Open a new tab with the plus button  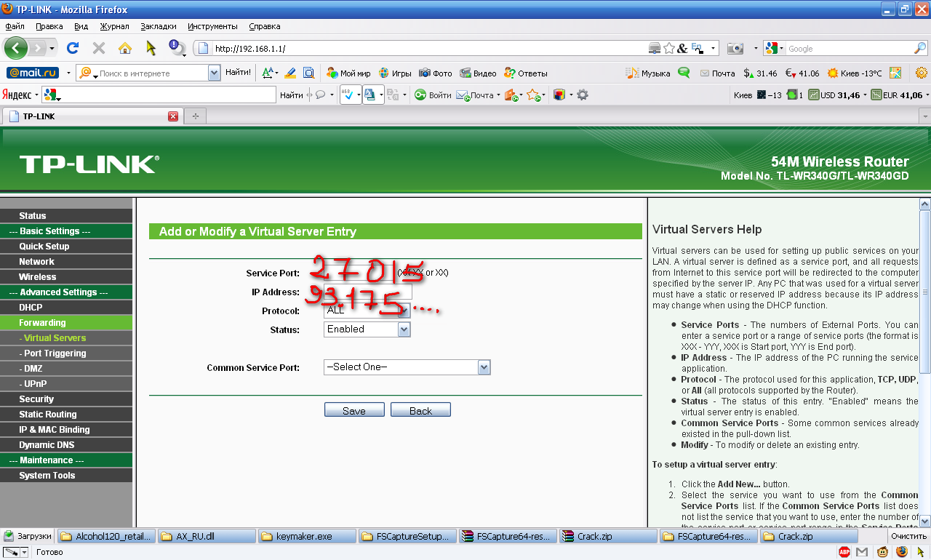[195, 116]
